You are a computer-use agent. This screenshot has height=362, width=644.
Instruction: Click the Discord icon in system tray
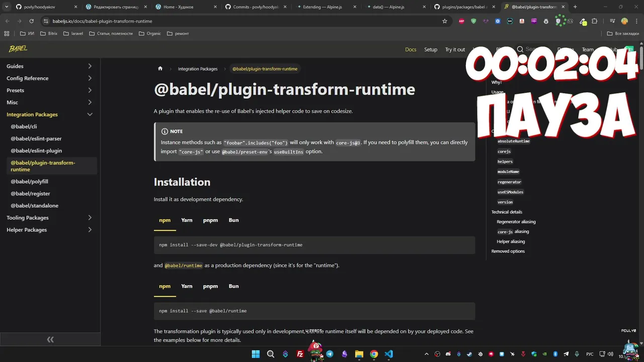[x=448, y=354]
